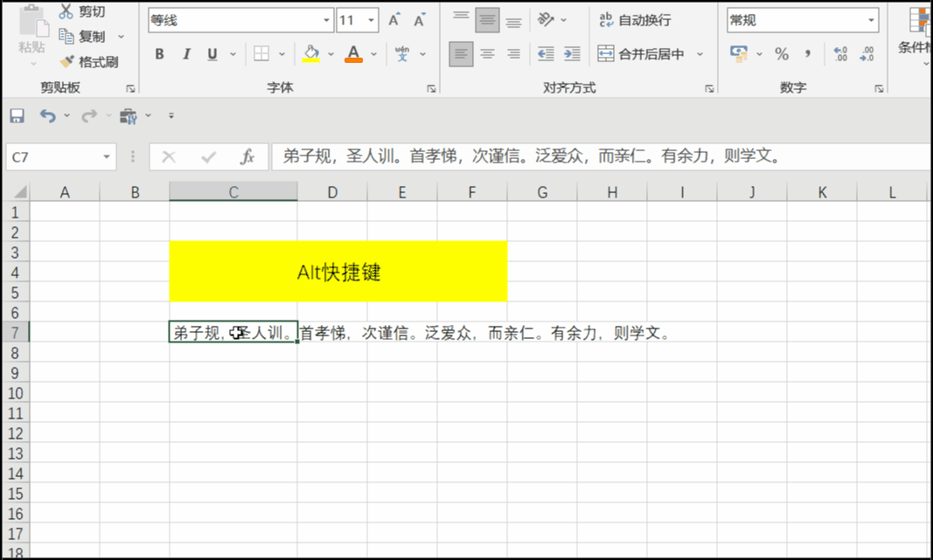The height and width of the screenshot is (560, 933).
Task: Apply the yellow fill color bucket
Action: coord(310,54)
